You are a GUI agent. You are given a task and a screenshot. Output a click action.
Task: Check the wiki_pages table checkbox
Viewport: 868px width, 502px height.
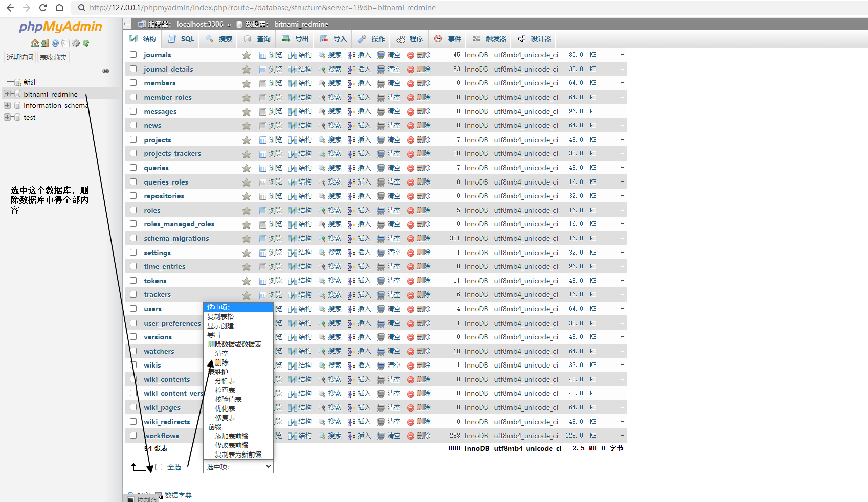pyautogui.click(x=133, y=407)
